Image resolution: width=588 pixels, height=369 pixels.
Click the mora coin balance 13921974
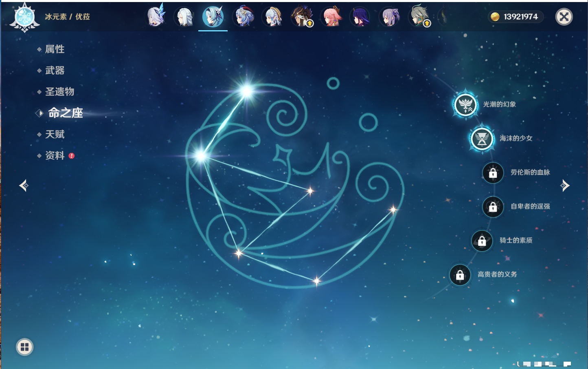pyautogui.click(x=515, y=17)
